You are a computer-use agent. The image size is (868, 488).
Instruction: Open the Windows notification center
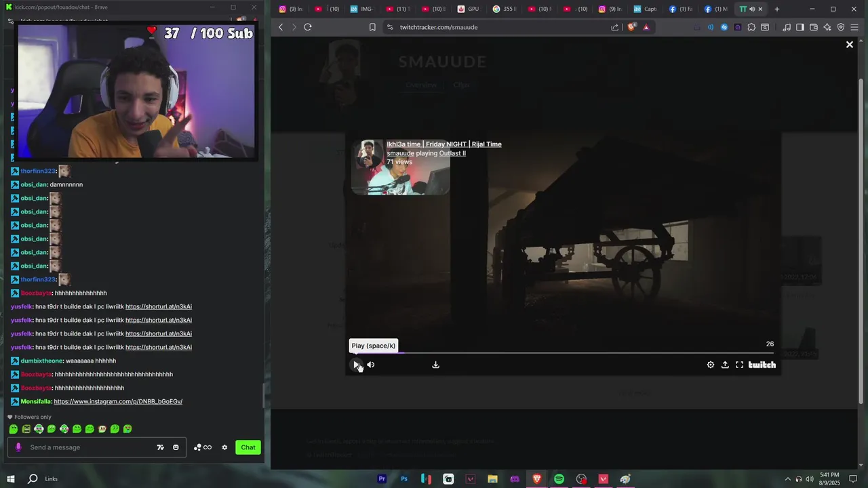coord(854,479)
